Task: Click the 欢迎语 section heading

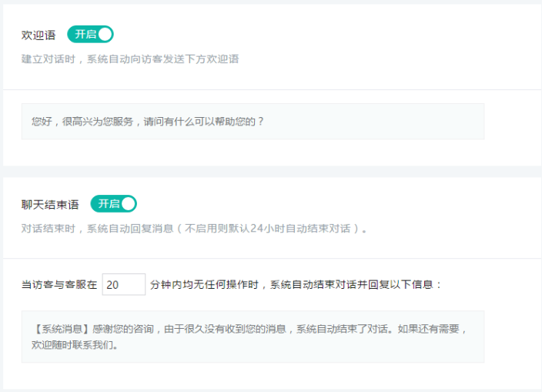Action: pyautogui.click(x=38, y=35)
